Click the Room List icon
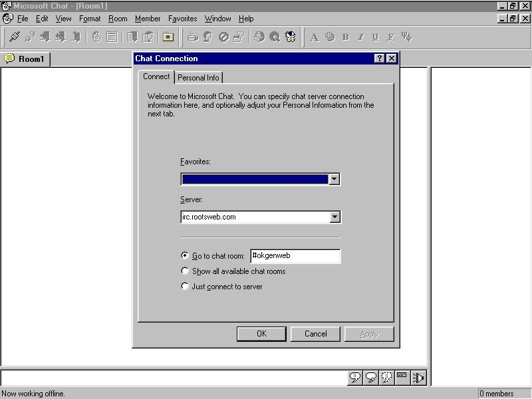Viewport: 532px width, 399px height. pyautogui.click(x=132, y=37)
